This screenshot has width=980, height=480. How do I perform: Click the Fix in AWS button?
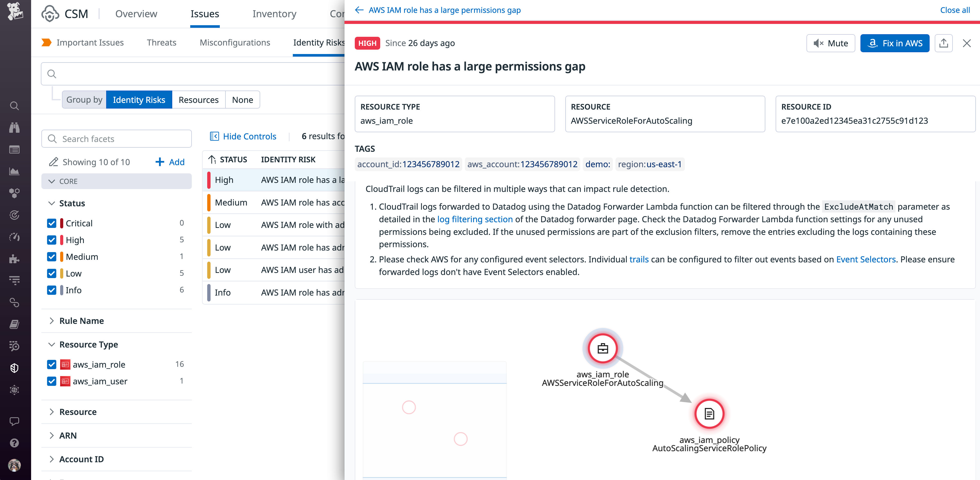point(894,43)
